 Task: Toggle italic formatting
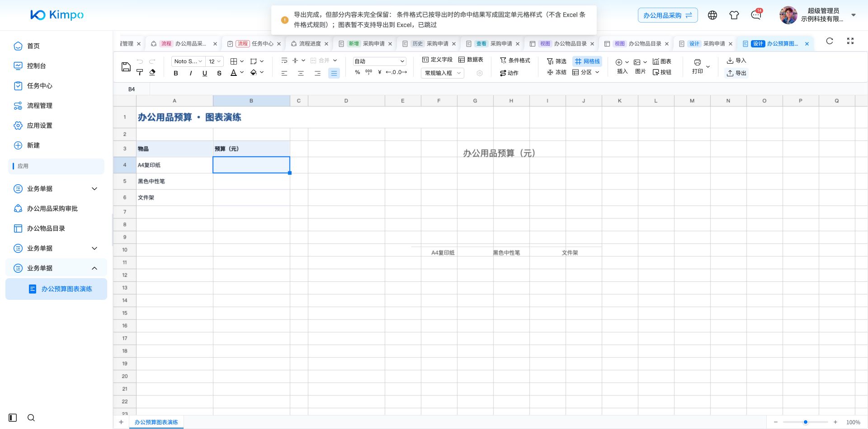point(190,73)
